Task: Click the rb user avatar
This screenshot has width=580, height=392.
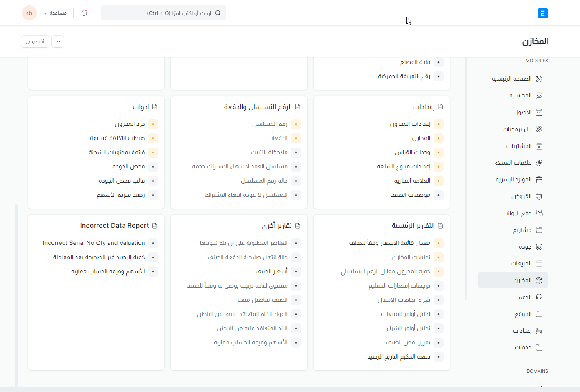Action: point(29,13)
